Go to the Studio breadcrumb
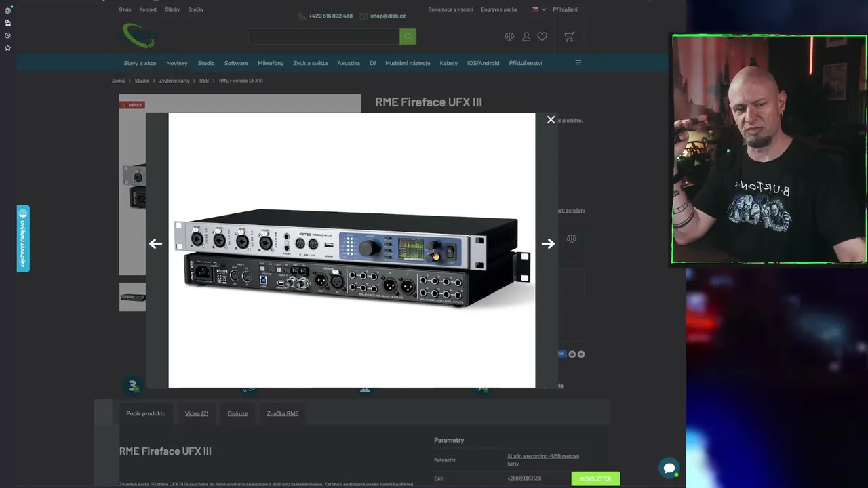The height and width of the screenshot is (488, 868). [142, 81]
